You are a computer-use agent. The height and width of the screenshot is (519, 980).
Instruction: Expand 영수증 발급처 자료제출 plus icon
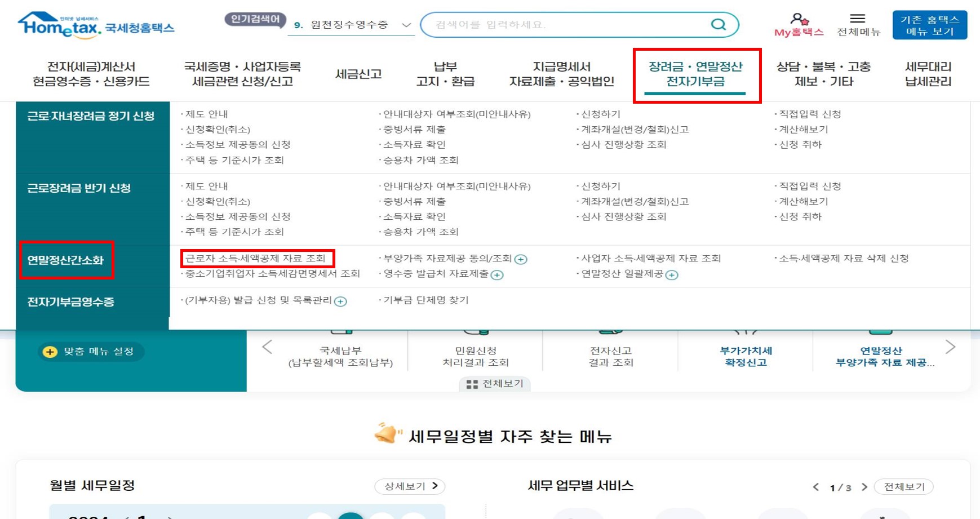(x=496, y=276)
